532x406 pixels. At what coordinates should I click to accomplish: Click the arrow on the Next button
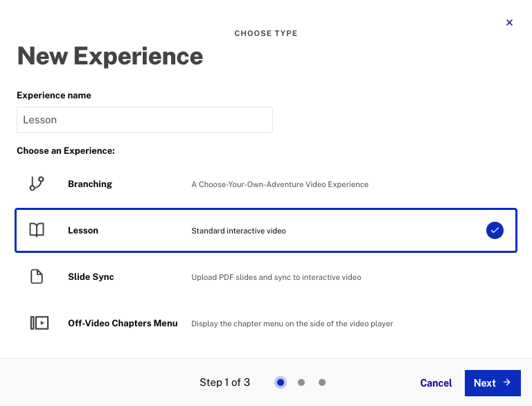507,382
